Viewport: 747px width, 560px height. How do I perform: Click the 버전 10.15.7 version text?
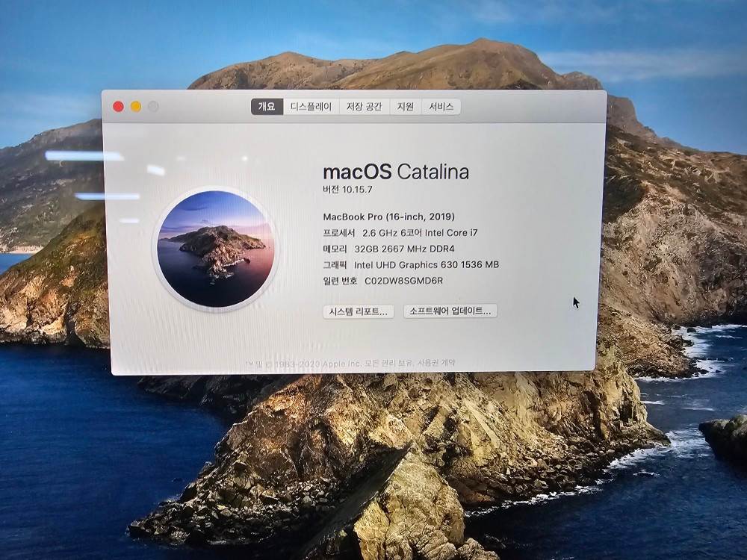pos(348,190)
